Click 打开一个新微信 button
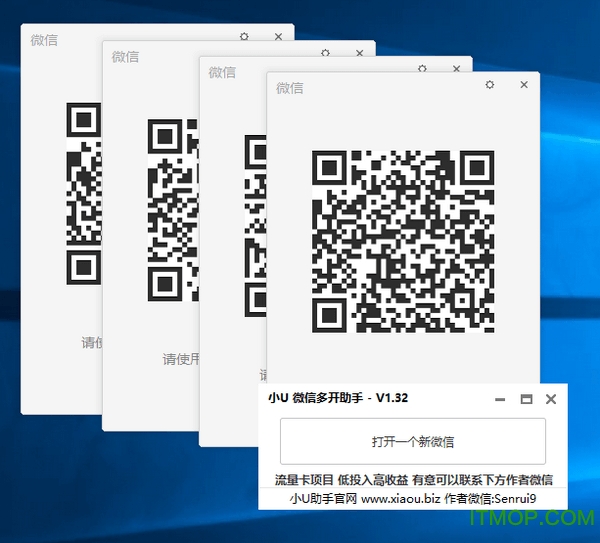 point(413,441)
